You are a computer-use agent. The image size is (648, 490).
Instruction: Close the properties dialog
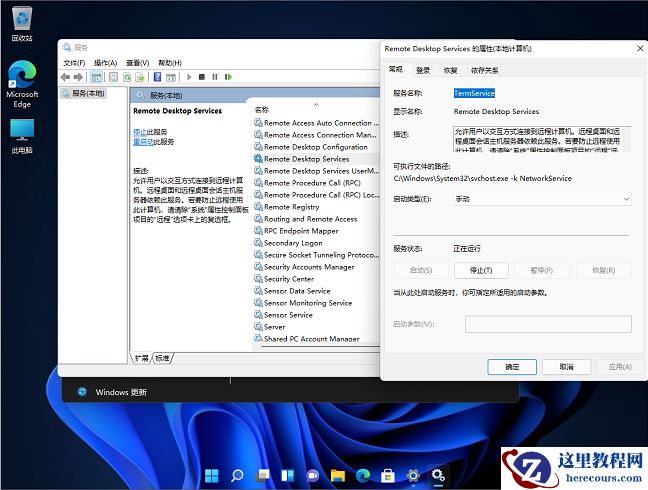point(640,48)
